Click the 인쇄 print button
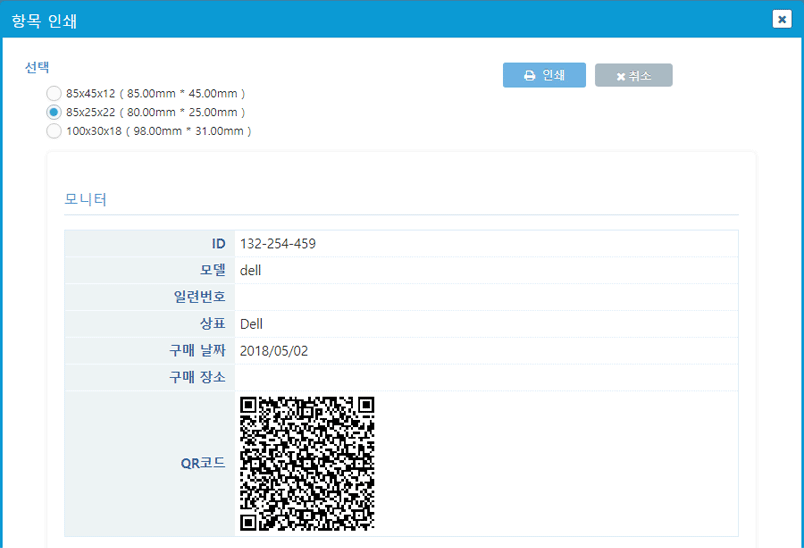 (544, 75)
